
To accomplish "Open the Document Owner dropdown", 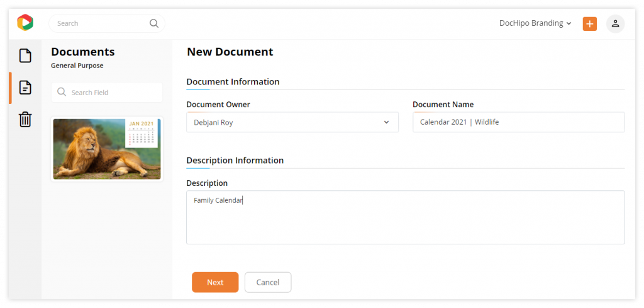I will point(292,122).
